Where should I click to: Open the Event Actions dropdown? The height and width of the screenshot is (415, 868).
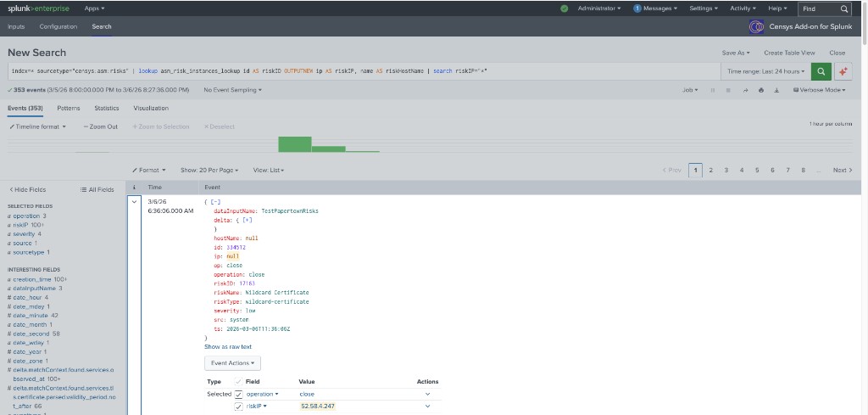(232, 363)
